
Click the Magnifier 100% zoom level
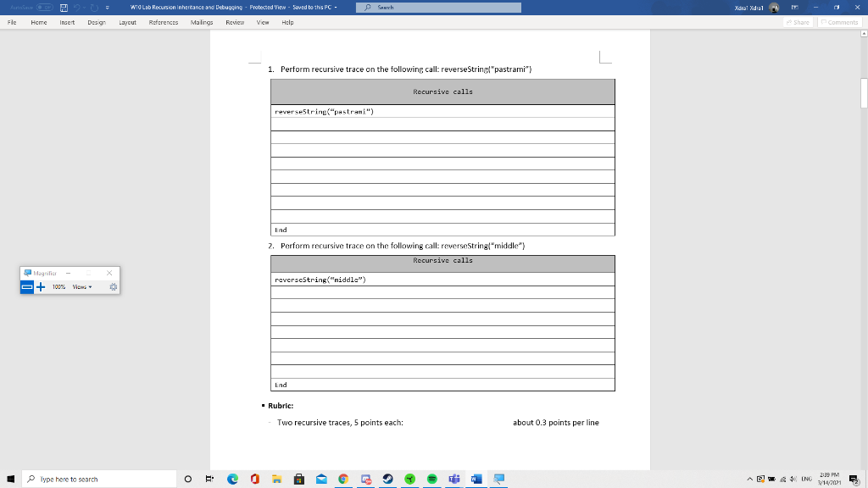58,286
